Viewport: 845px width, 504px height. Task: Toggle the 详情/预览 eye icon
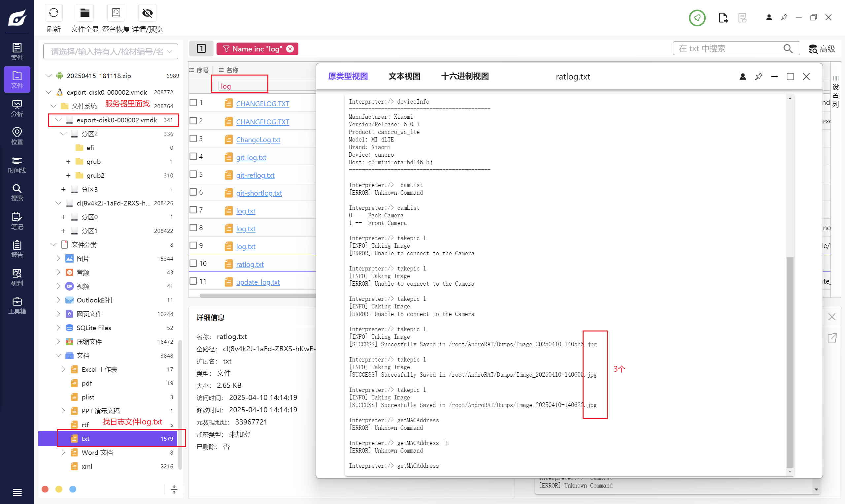click(x=147, y=13)
